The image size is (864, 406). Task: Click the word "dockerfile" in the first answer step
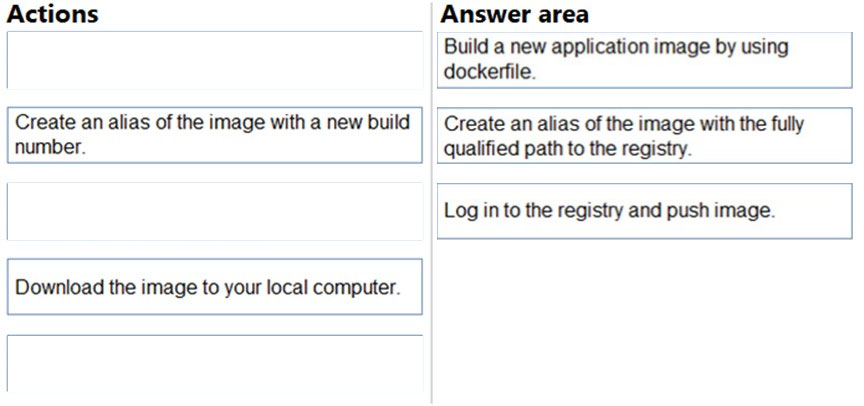click(489, 73)
